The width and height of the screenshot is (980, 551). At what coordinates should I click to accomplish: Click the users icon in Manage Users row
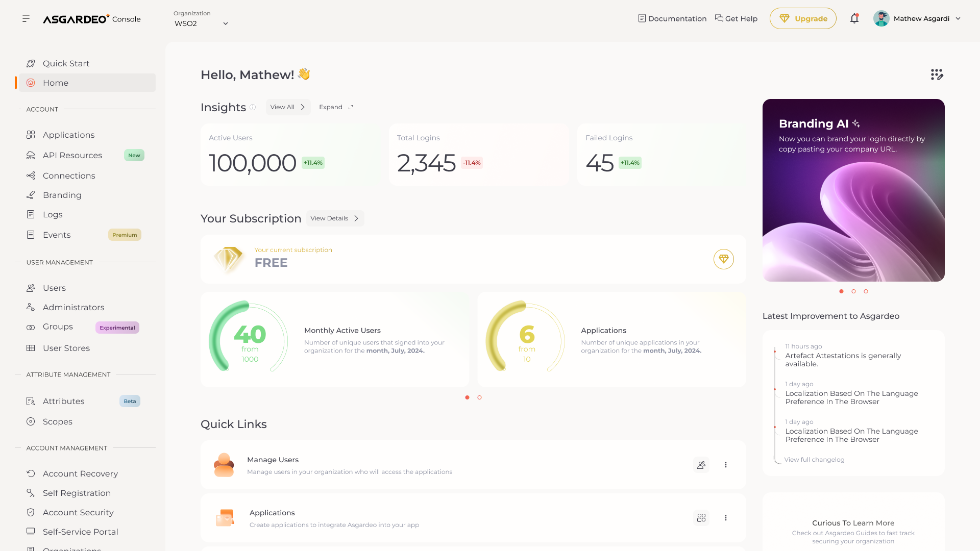[701, 465]
